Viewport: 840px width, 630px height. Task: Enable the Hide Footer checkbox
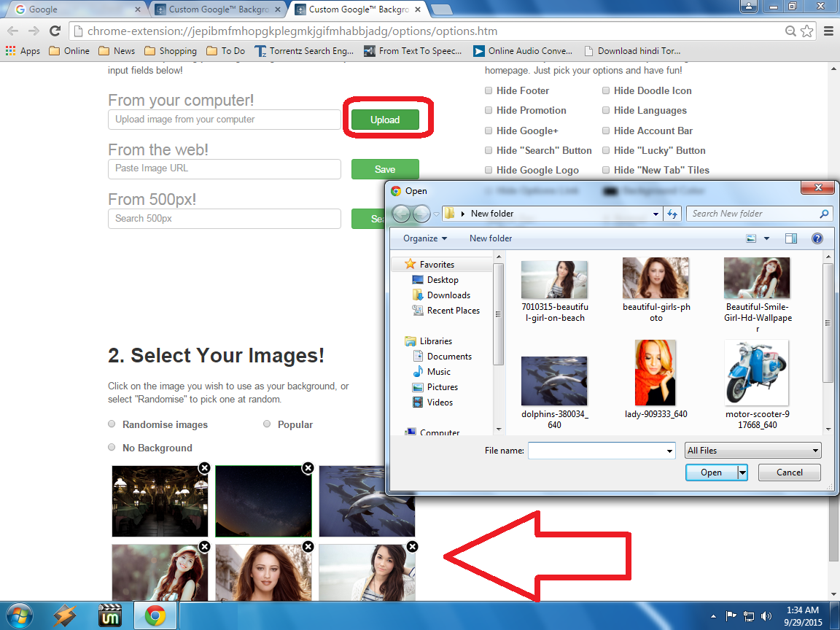[x=489, y=90]
